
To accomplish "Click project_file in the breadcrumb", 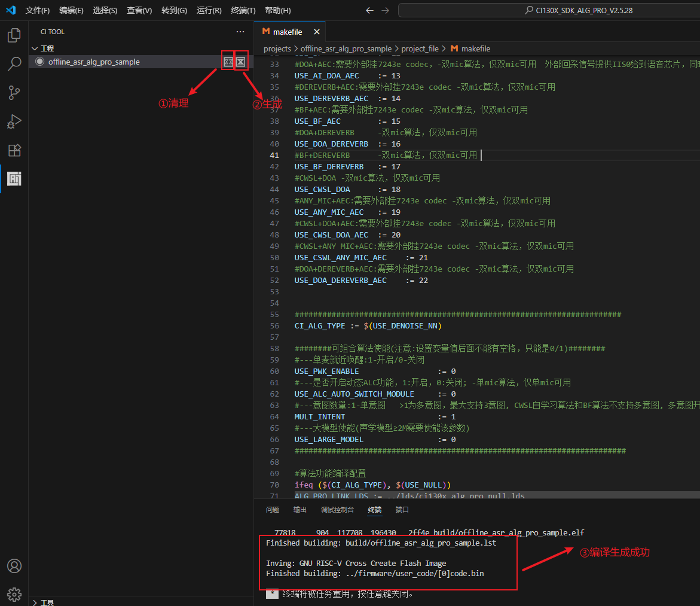I will pyautogui.click(x=420, y=48).
